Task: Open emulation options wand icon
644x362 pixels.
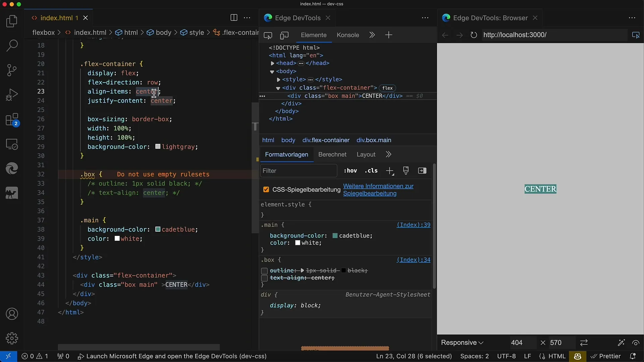Action: [x=621, y=343]
